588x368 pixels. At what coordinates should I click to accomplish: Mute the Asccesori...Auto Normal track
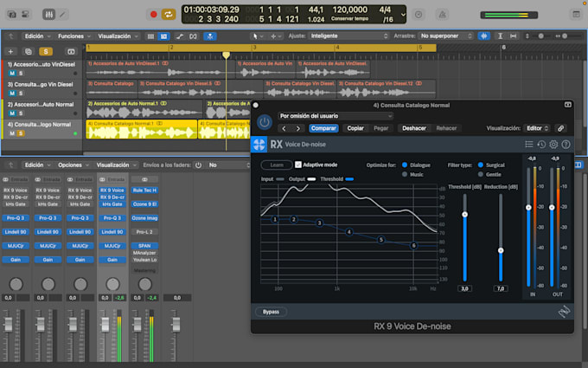click(12, 113)
